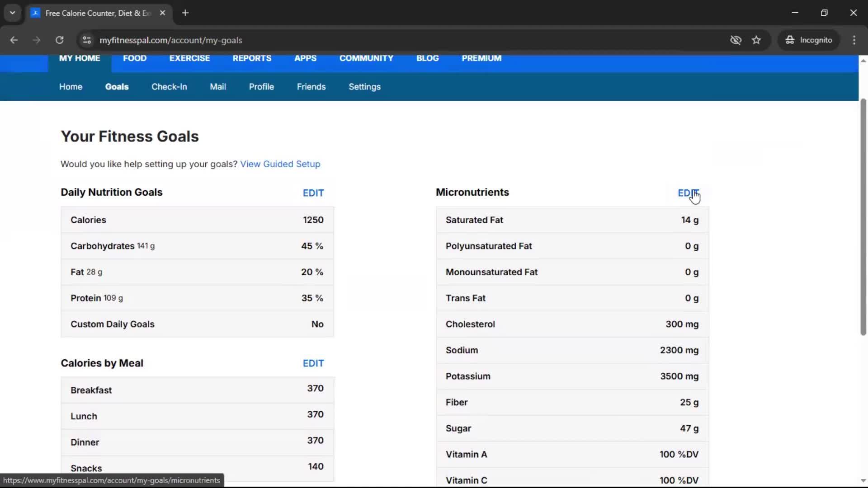Open the MY HOME main tab
This screenshot has width=868, height=488.
pos(80,58)
